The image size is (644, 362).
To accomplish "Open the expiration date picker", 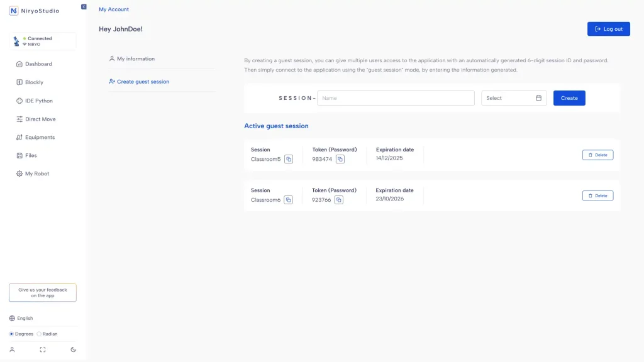I will pos(514,98).
